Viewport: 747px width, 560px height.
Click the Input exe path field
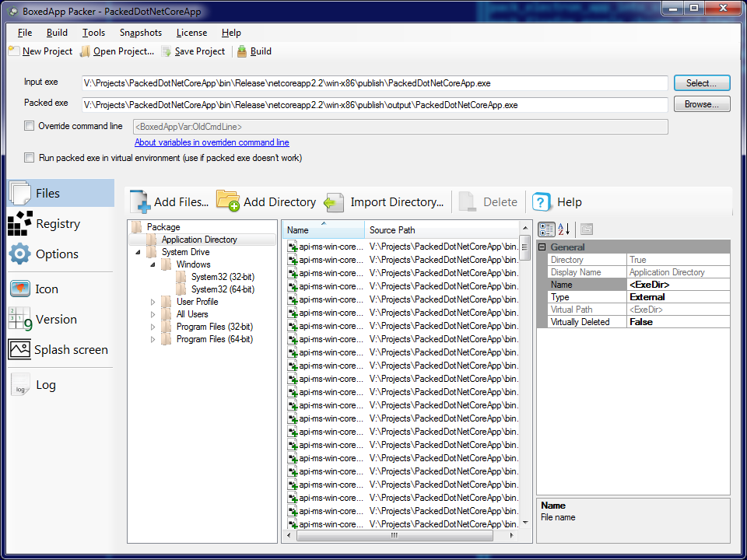click(374, 83)
